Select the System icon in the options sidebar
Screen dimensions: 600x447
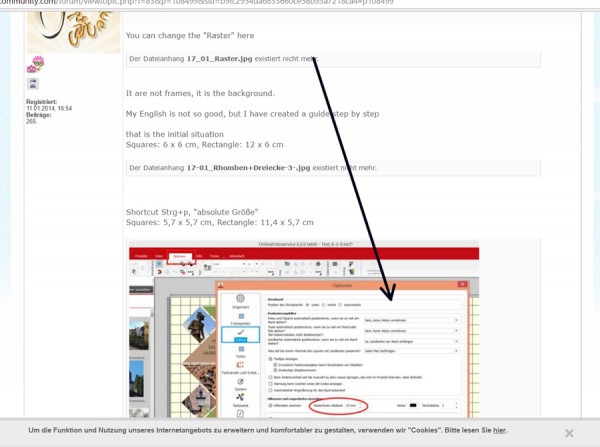click(x=240, y=382)
